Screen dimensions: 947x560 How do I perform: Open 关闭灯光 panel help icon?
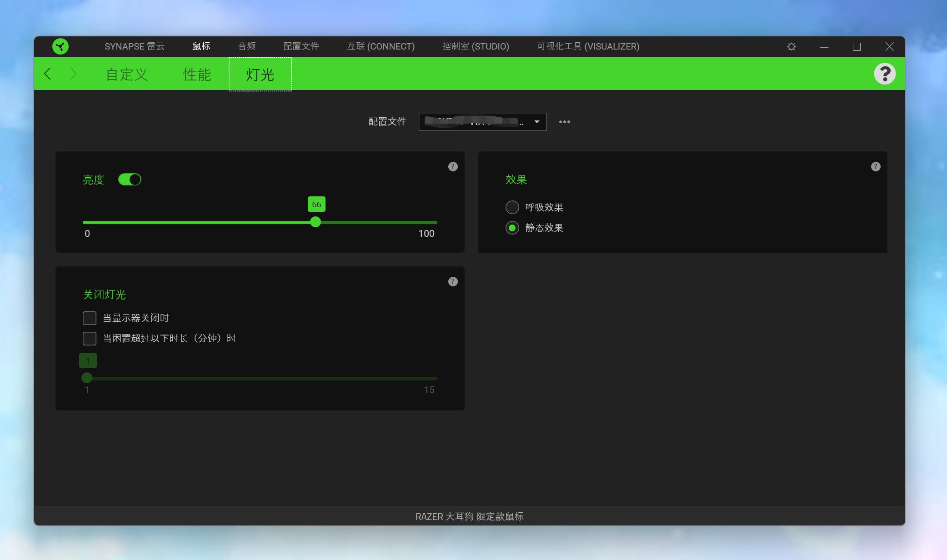[453, 281]
